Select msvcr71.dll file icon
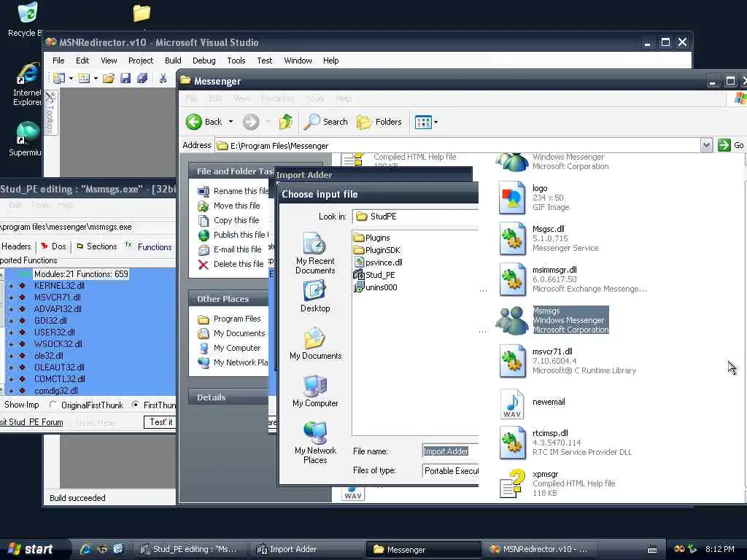The width and height of the screenshot is (747, 560). [512, 361]
